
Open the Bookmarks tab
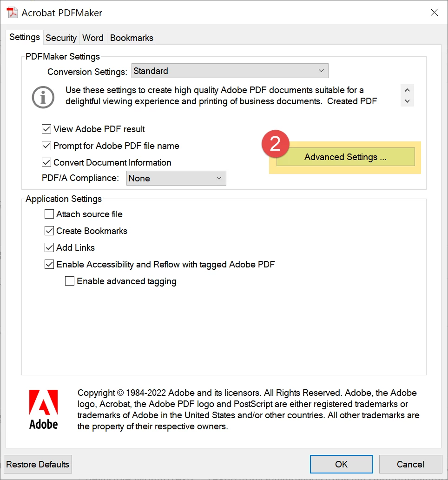132,38
